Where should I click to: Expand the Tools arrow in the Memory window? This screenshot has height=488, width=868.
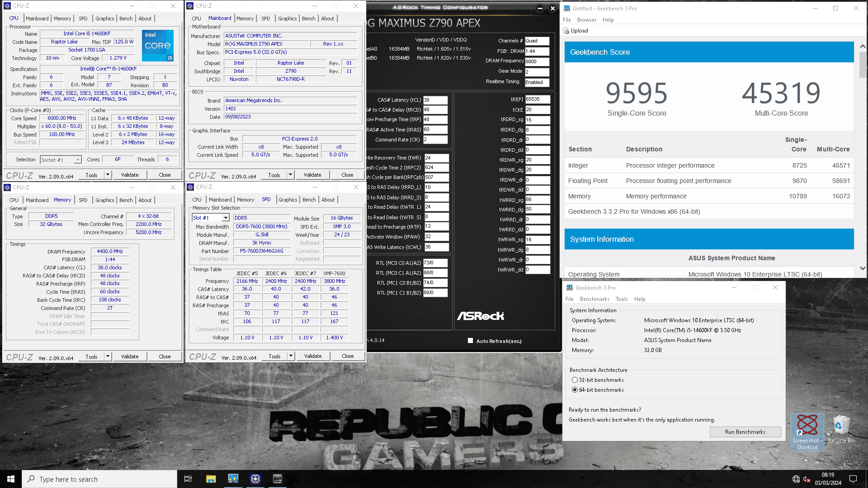pyautogui.click(x=108, y=357)
